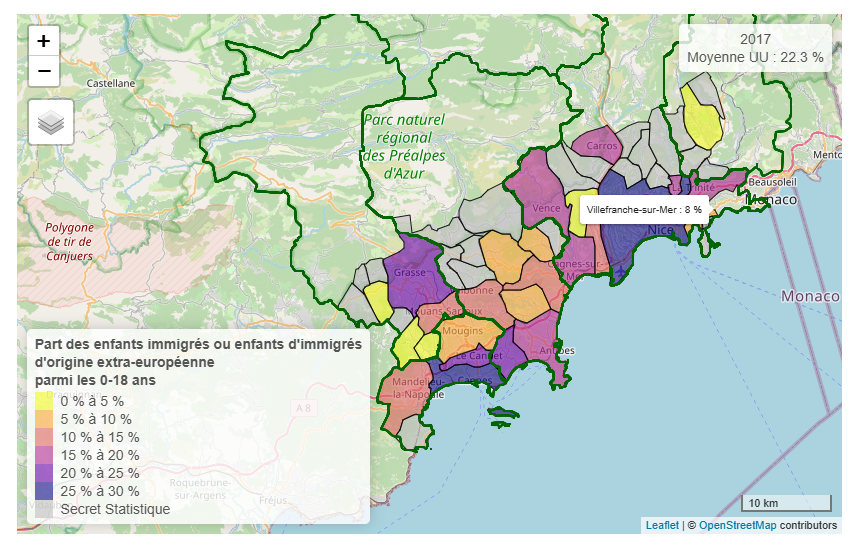
Task: Click the zoom out minus button
Action: pos(44,71)
